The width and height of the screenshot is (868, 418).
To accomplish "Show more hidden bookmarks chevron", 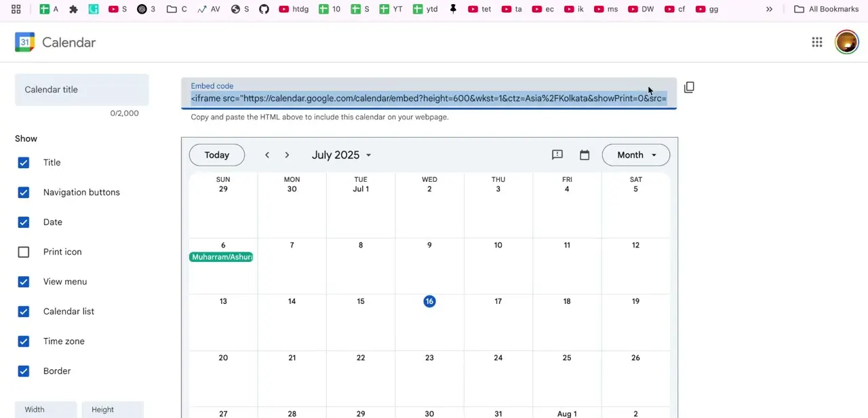I will [x=769, y=9].
